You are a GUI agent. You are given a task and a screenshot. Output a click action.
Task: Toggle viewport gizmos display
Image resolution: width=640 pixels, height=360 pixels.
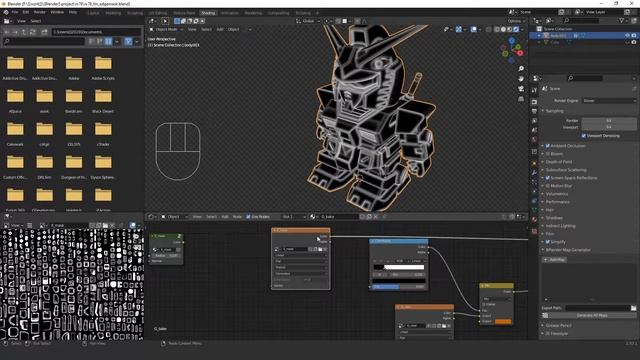[459, 29]
